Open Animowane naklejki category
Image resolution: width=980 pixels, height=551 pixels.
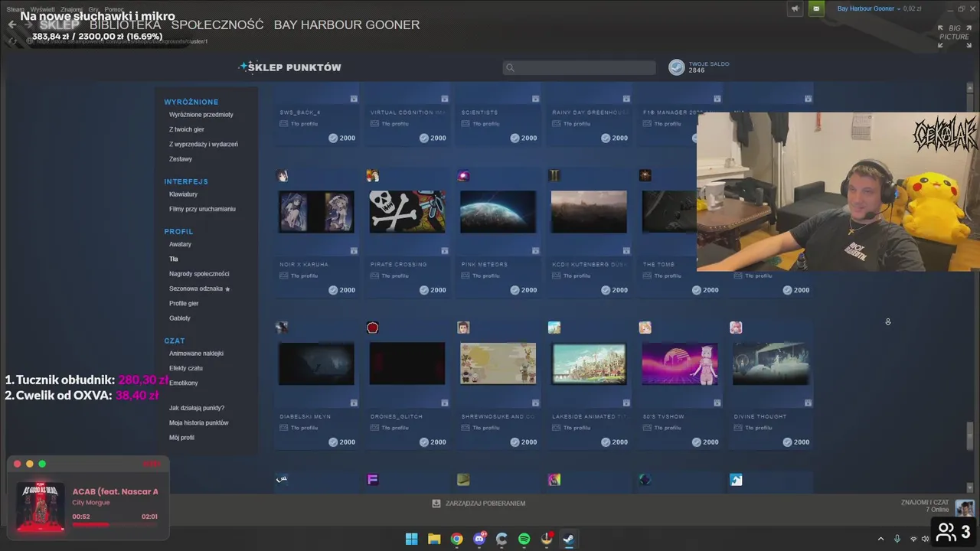(197, 354)
